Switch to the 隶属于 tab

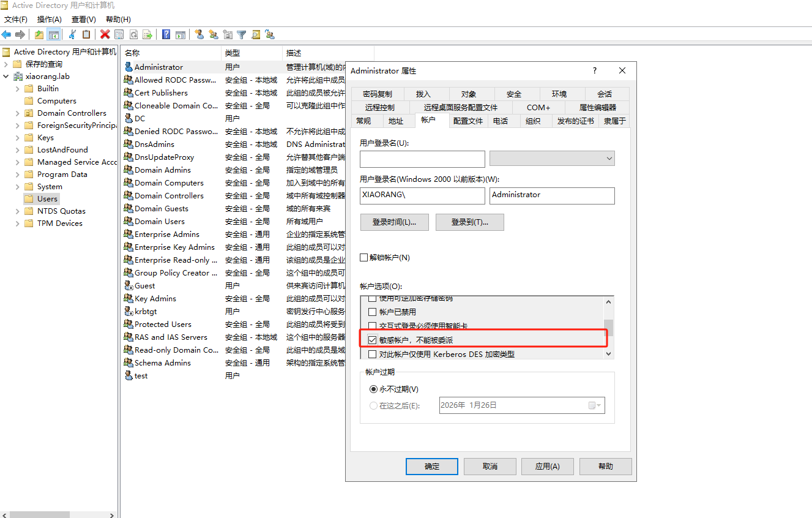point(614,121)
